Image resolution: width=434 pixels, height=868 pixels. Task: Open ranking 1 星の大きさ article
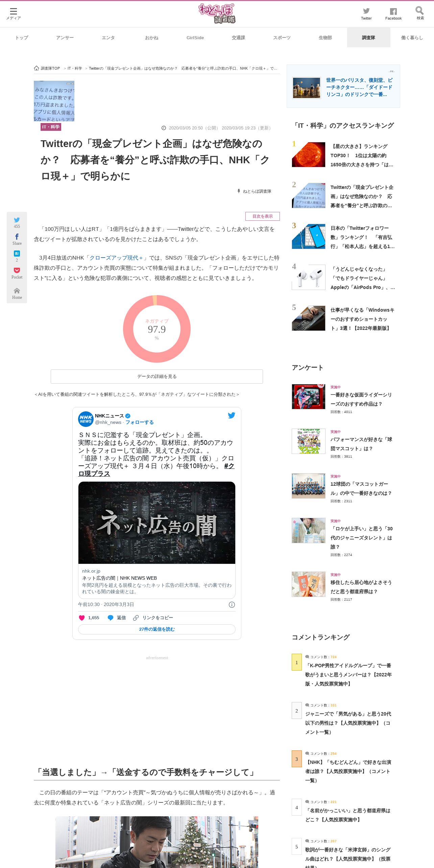pos(362,155)
